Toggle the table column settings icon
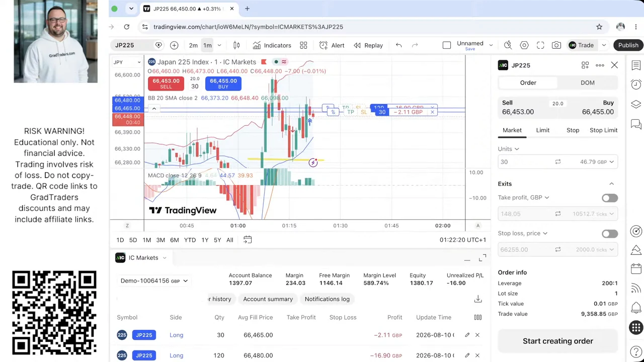The width and height of the screenshot is (644, 362). pos(477,317)
